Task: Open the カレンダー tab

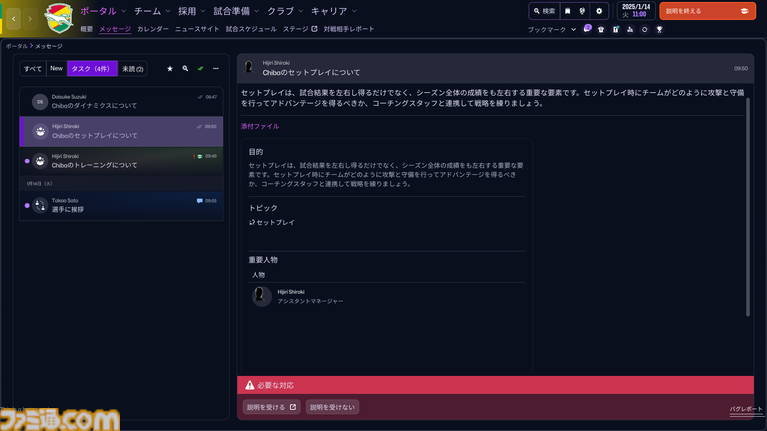Action: [153, 30]
